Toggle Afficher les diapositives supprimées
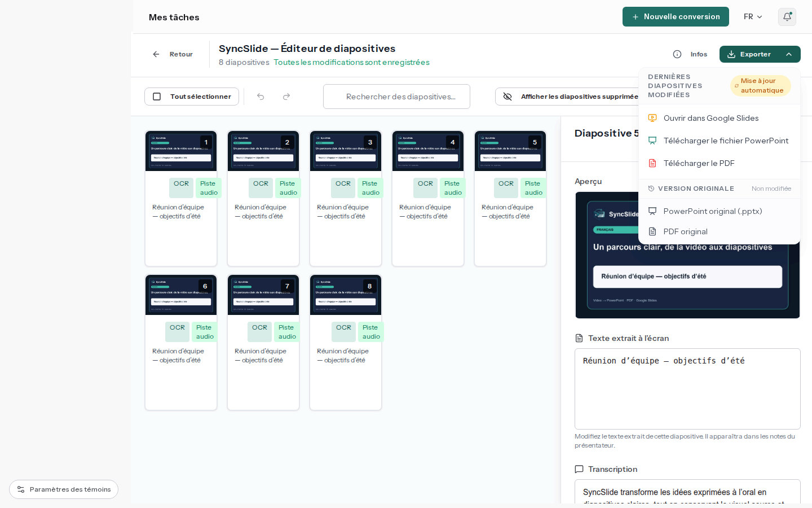Viewport: 812px width, 508px height. pos(570,97)
